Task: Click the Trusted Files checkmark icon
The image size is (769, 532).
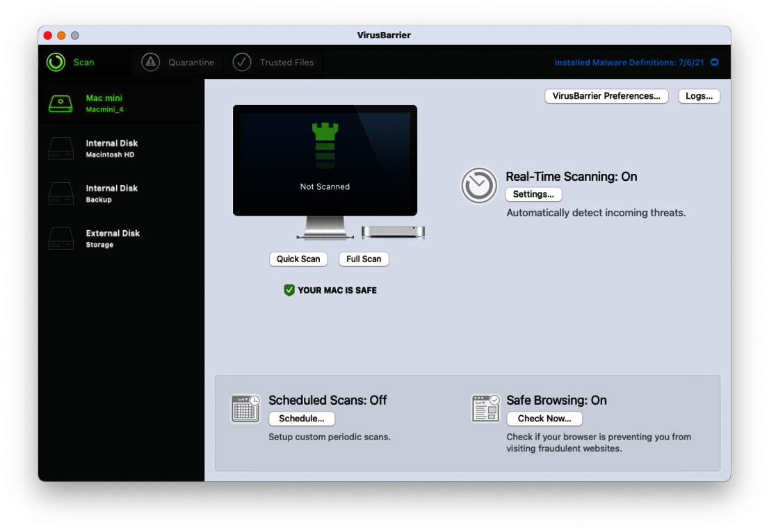Action: point(241,62)
